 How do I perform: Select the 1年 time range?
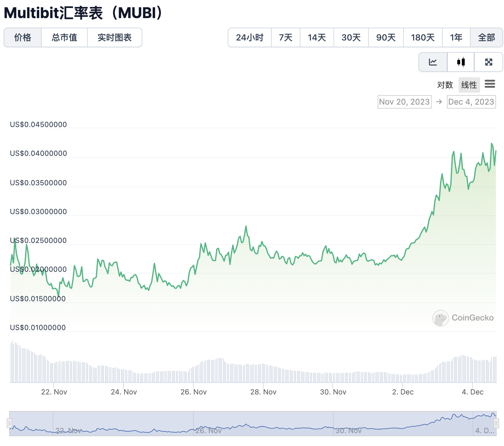[x=456, y=37]
